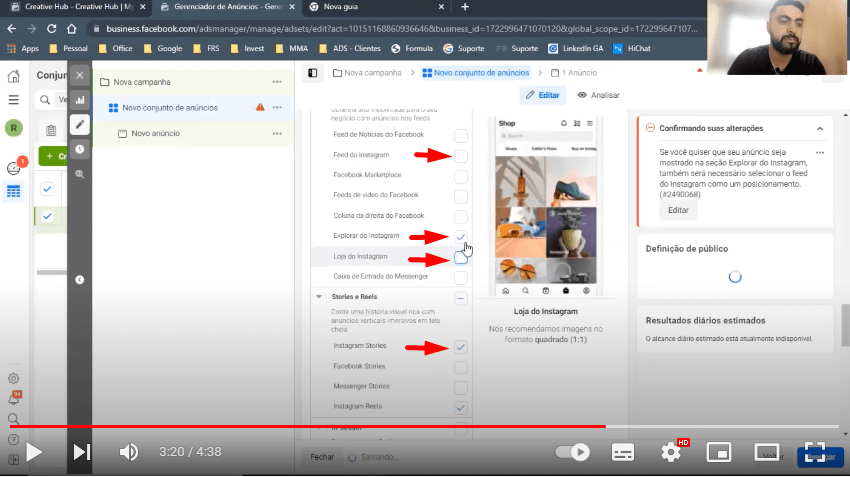
Task: Switch to the Creative Hub browser tab
Action: 79,7
